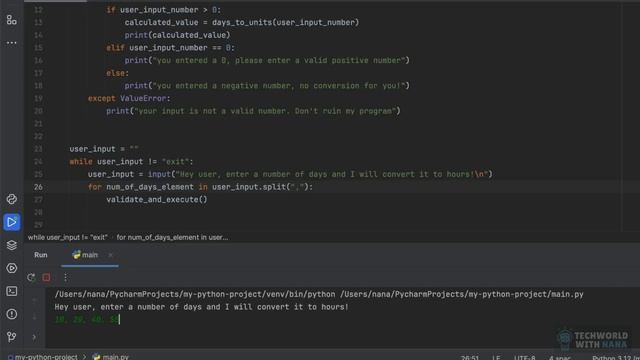Click print(calculated_value) on line 14
This screenshot has height=360, width=640.
point(177,35)
